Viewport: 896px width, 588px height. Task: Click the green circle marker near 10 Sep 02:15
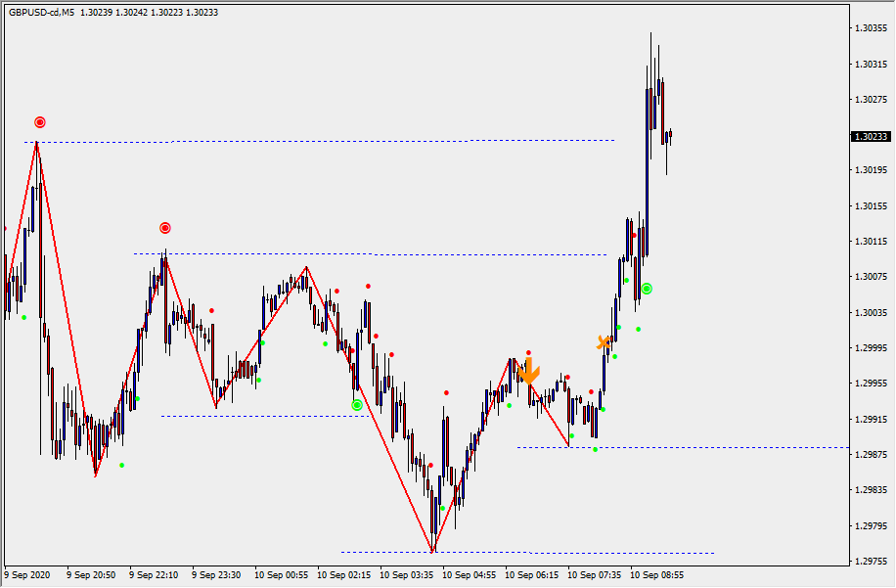[357, 404]
